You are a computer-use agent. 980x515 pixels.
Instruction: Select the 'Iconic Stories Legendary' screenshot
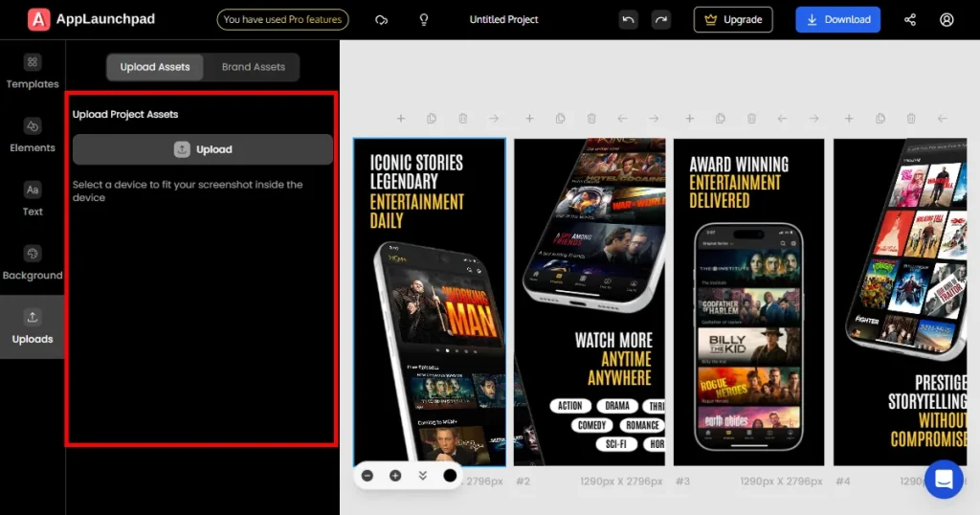(430, 302)
